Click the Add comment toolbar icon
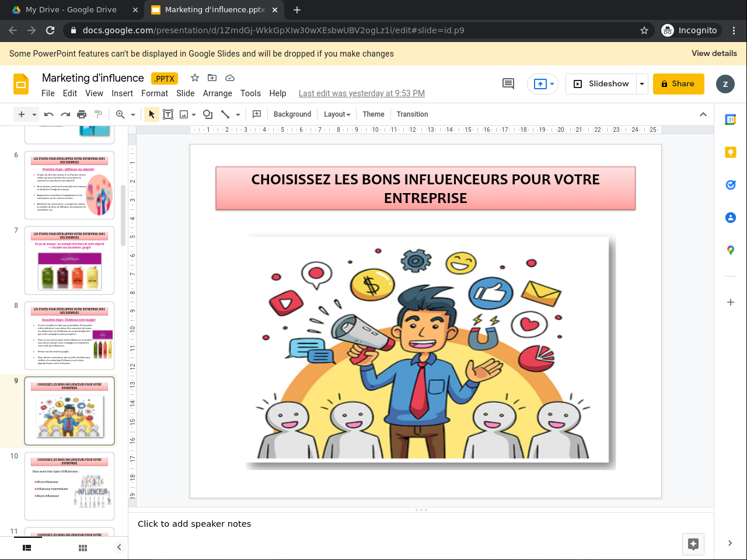The width and height of the screenshot is (747, 560). pos(257,114)
